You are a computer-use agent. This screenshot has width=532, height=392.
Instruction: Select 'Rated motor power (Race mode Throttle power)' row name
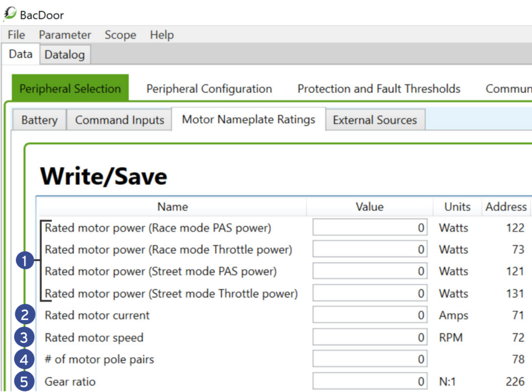pyautogui.click(x=168, y=250)
